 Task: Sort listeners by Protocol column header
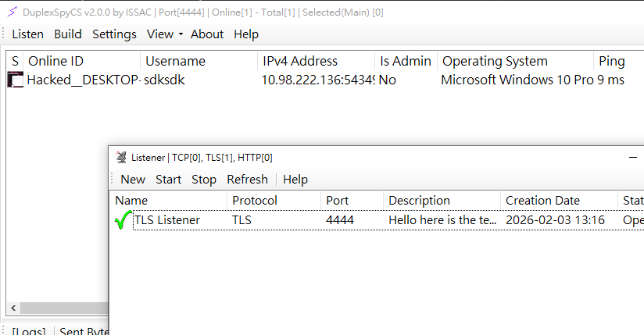click(254, 201)
